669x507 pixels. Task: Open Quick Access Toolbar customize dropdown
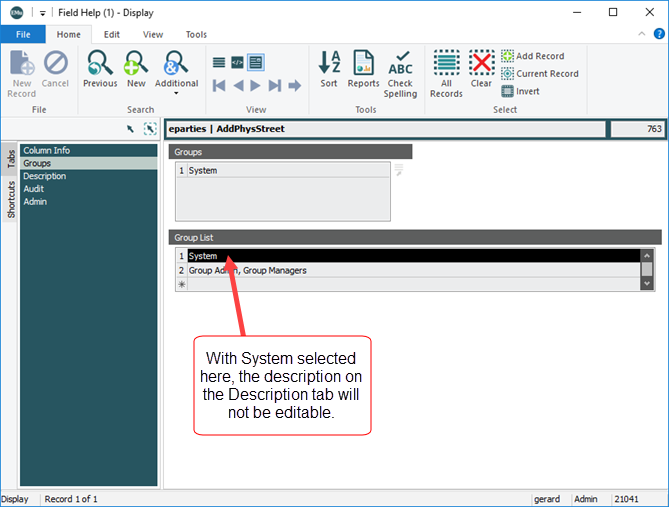point(43,12)
